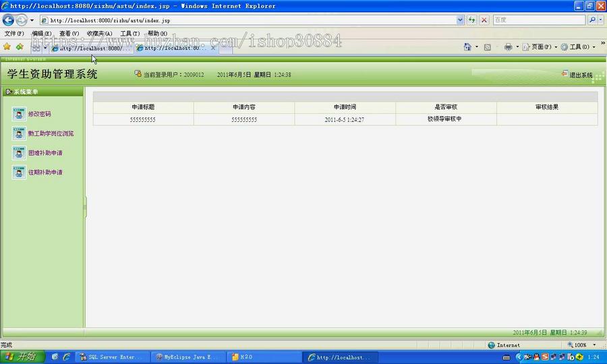607x364 pixels.
Task: Click the 往期补助申请 sidebar icon
Action: (x=19, y=172)
